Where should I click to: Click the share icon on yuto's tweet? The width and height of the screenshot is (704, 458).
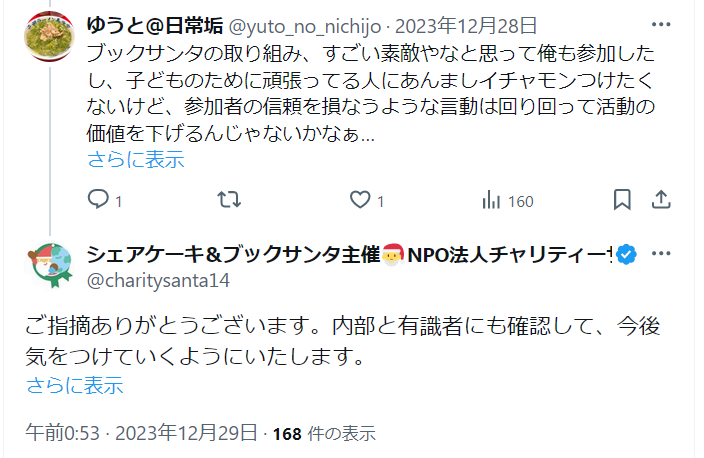[x=661, y=199]
